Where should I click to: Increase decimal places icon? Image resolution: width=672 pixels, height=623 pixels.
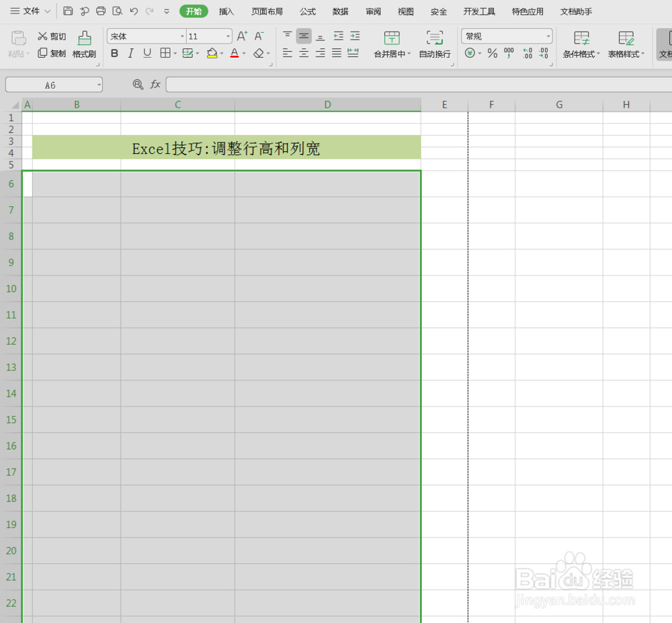[x=527, y=53]
